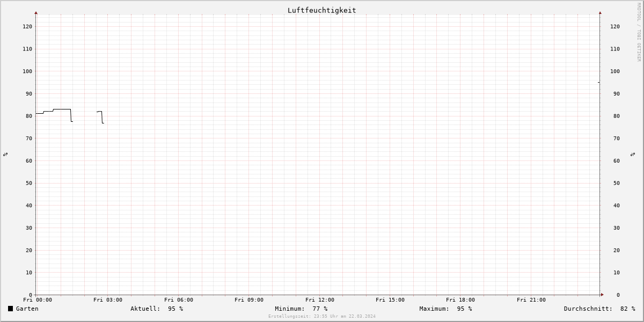
Task: Click the % unit label on left axis
Action: [5, 155]
